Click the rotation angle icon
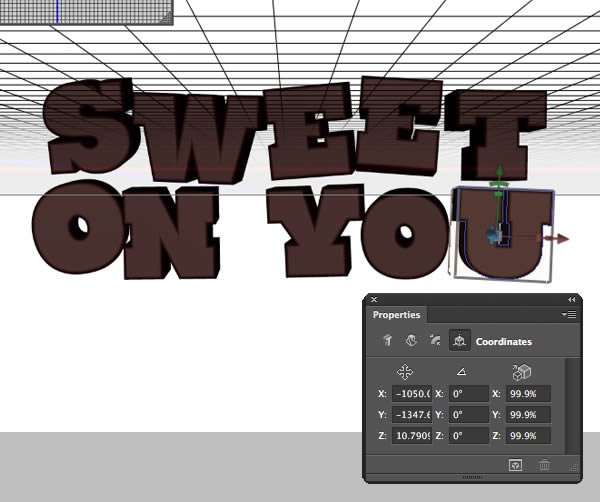The width and height of the screenshot is (600, 502). [461, 372]
